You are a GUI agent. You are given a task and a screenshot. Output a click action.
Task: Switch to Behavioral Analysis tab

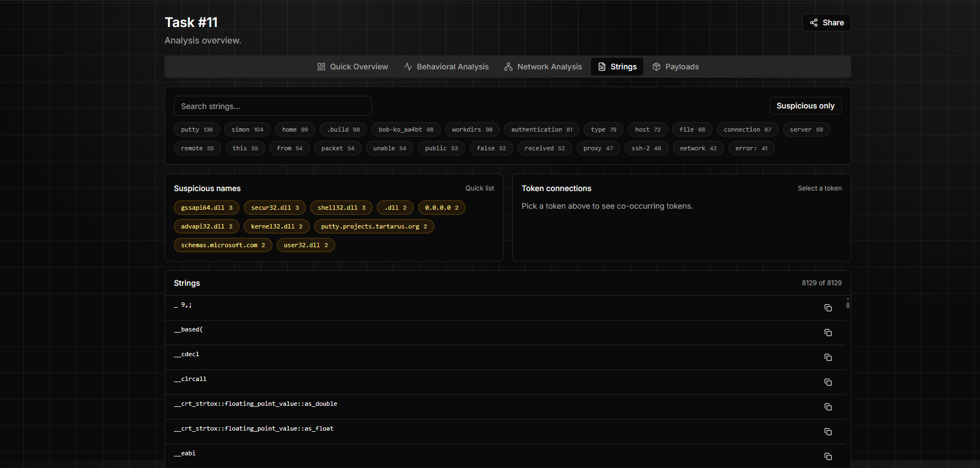tap(446, 67)
